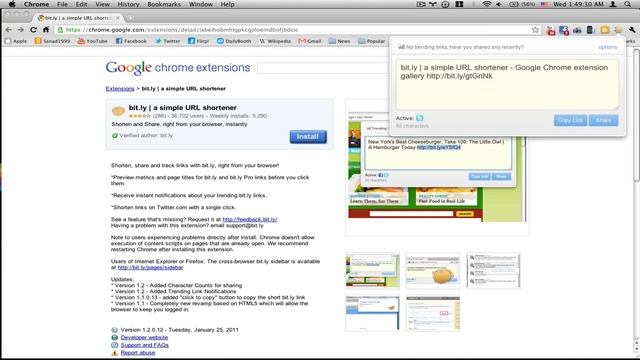Viewport: 640px width, 360px height.
Task: Click the volume icon in menu bar
Action: point(499,4)
